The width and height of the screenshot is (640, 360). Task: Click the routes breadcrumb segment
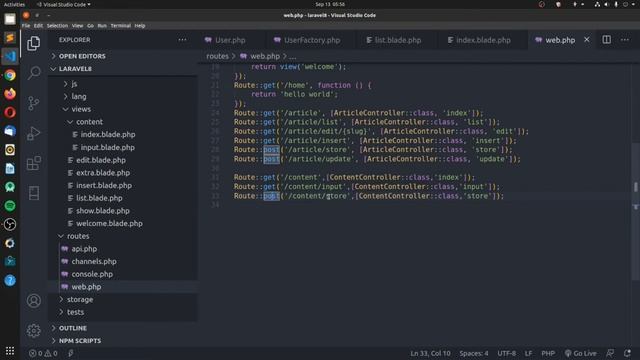[x=217, y=56]
